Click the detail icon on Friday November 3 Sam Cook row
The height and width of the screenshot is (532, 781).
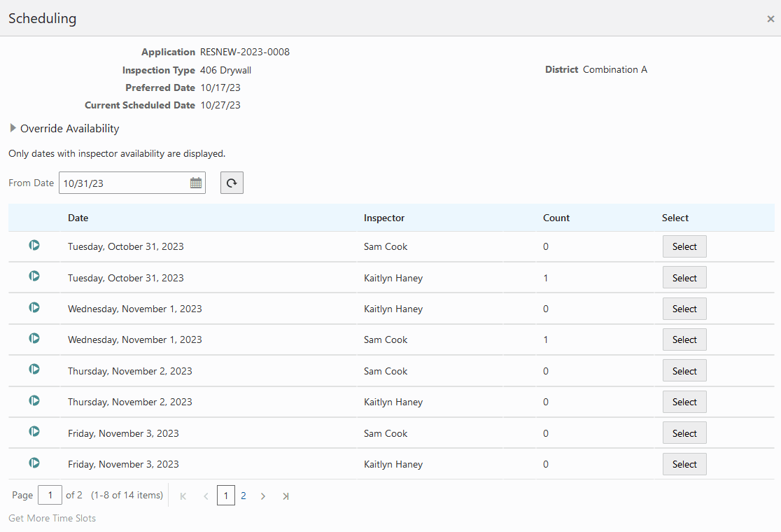coord(34,432)
